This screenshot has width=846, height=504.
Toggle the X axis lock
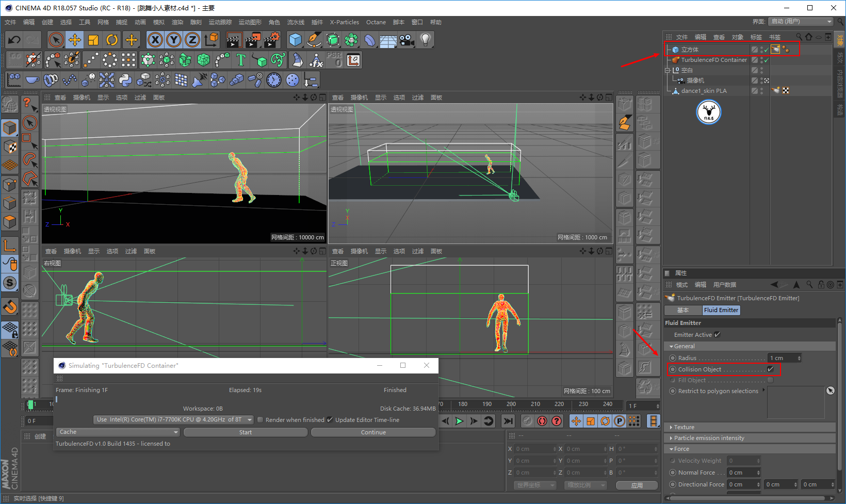155,40
